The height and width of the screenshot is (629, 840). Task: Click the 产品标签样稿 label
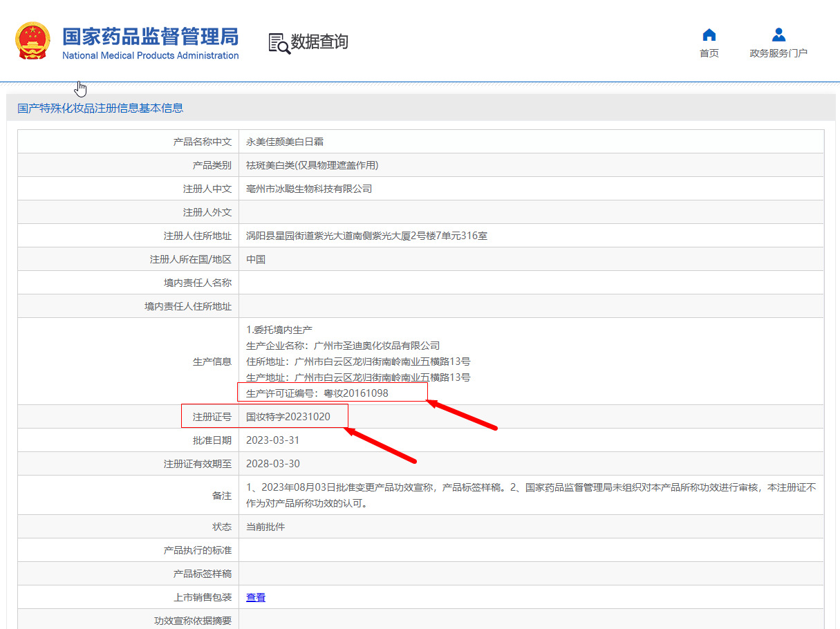click(x=202, y=574)
